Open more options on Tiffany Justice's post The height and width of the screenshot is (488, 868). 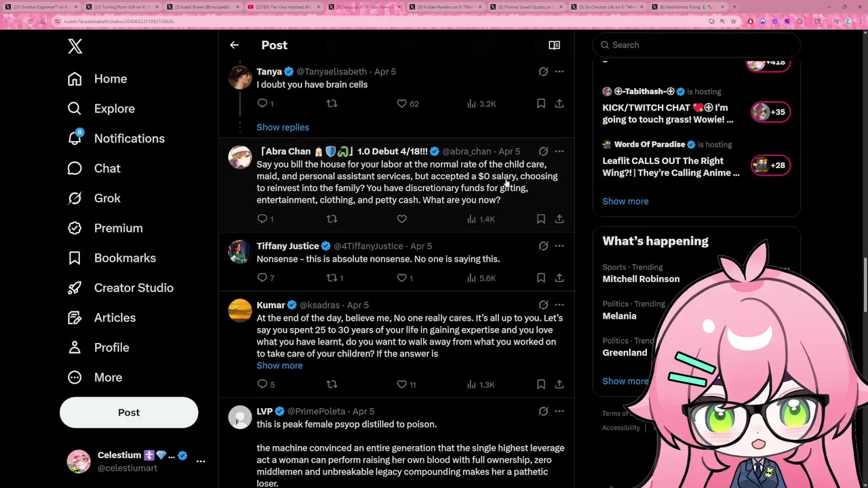[x=559, y=246]
